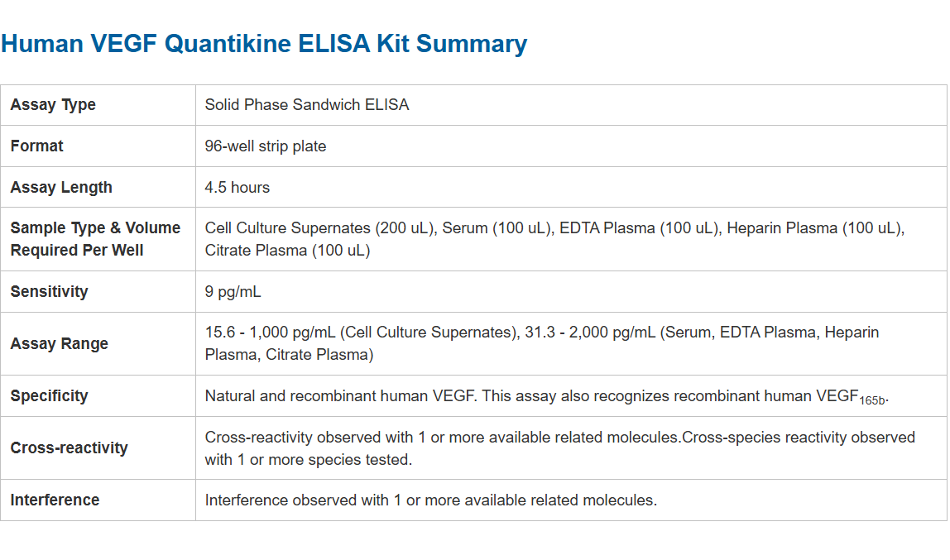Click the 4.5 hours value
Screen dimensions: 950x560
[237, 188]
